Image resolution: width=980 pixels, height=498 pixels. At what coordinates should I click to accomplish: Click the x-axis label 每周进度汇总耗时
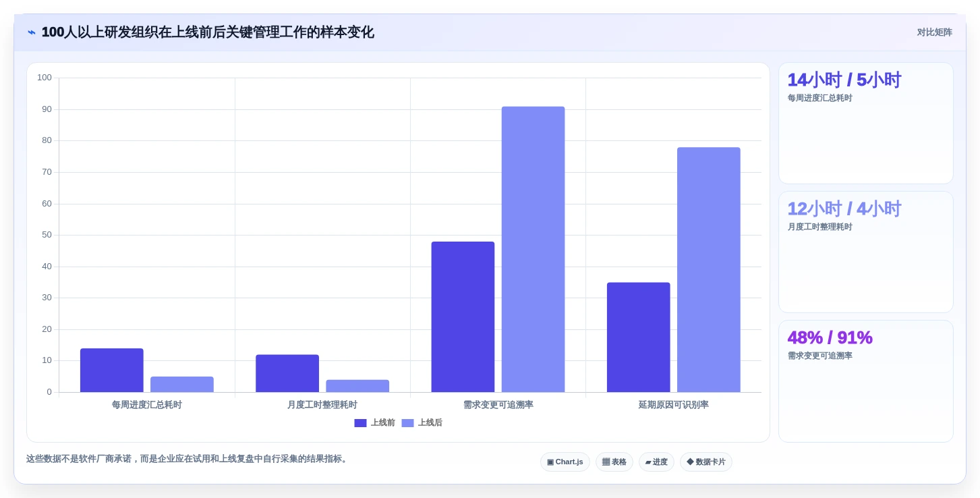coord(147,405)
